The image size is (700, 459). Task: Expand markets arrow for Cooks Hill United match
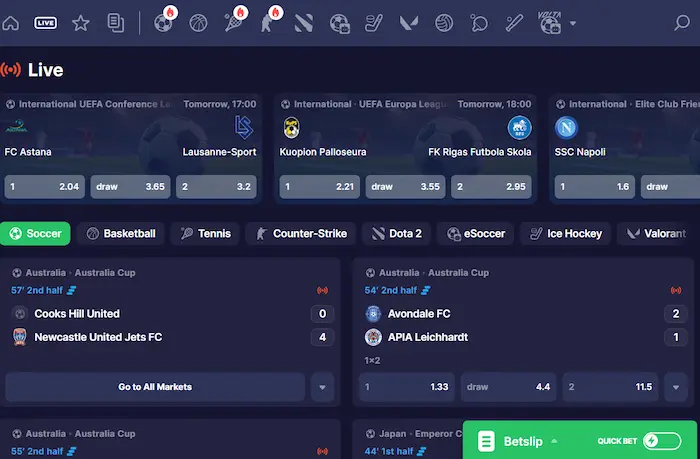tap(322, 387)
